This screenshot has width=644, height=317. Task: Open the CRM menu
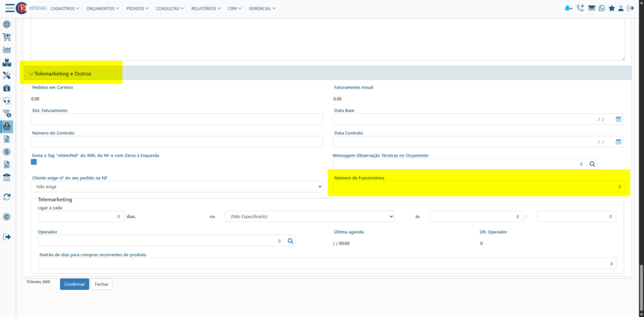(x=235, y=8)
